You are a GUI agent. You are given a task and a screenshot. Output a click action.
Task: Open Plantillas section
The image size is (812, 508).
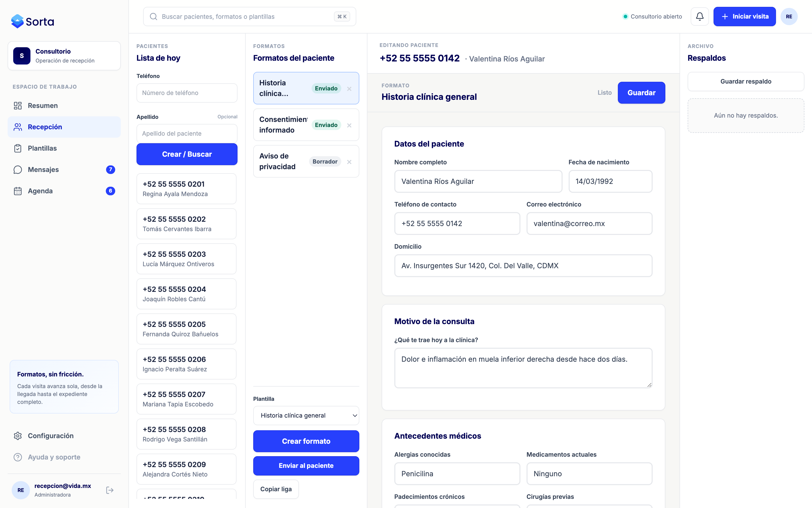pyautogui.click(x=64, y=148)
